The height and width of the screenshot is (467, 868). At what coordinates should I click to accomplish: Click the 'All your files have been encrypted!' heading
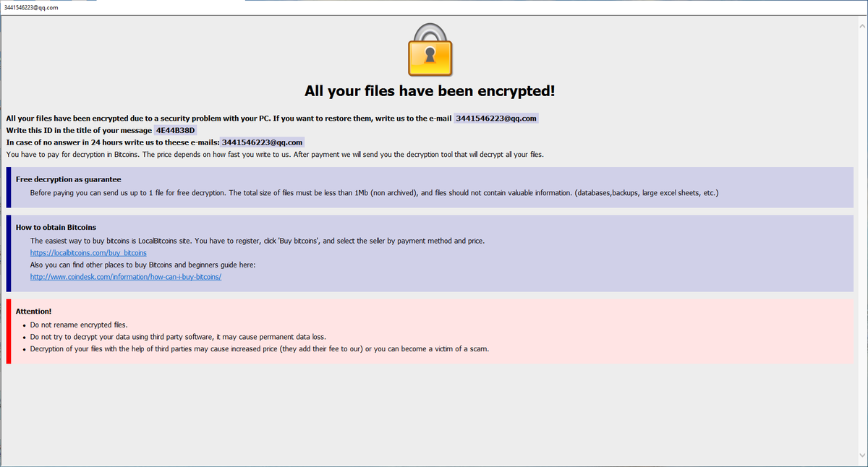430,91
